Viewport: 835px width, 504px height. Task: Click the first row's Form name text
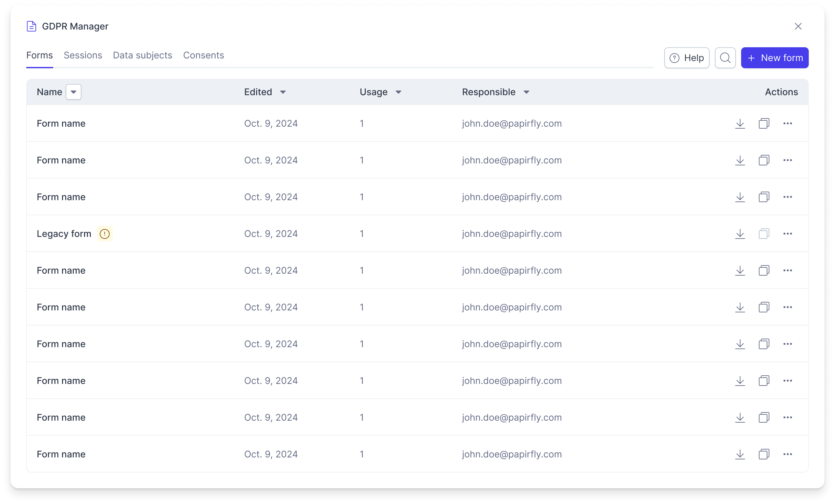[61, 124]
